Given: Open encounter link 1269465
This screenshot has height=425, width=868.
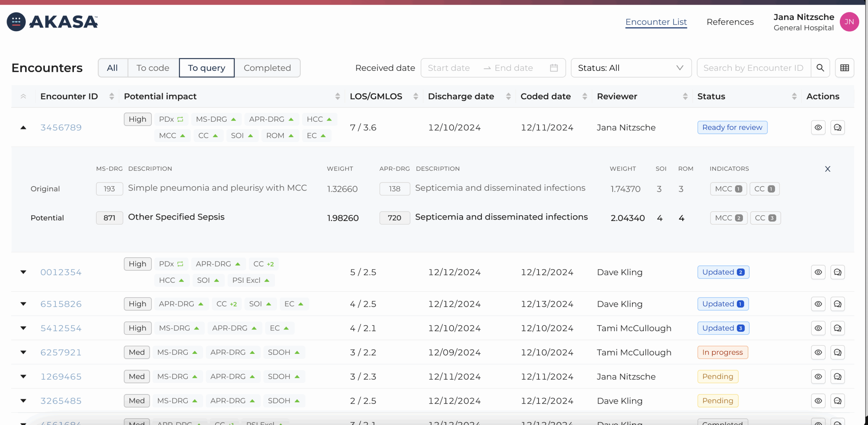Looking at the screenshot, I should click(61, 377).
